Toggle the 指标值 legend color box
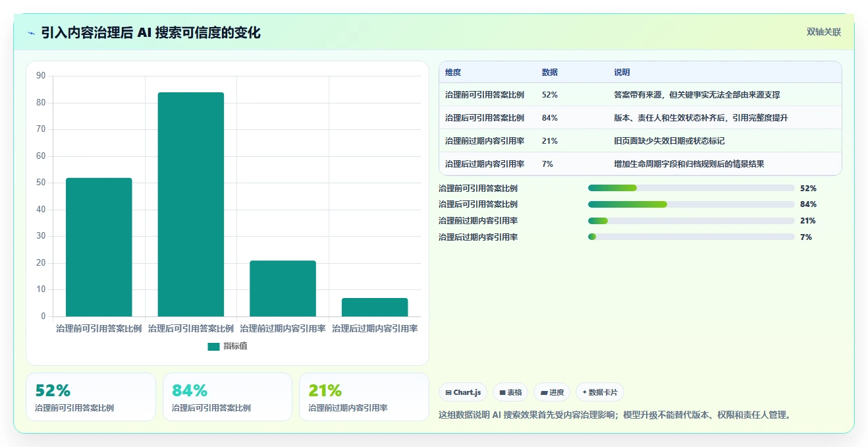The image size is (868, 447). click(213, 346)
